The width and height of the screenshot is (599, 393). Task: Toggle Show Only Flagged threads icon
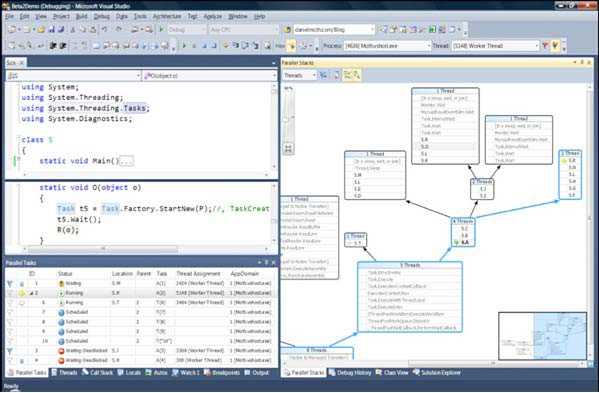[555, 46]
